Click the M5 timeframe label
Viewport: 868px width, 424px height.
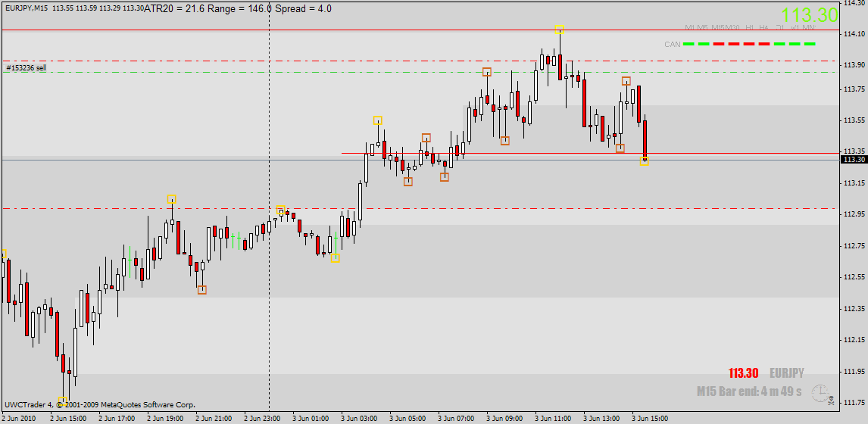(x=702, y=27)
